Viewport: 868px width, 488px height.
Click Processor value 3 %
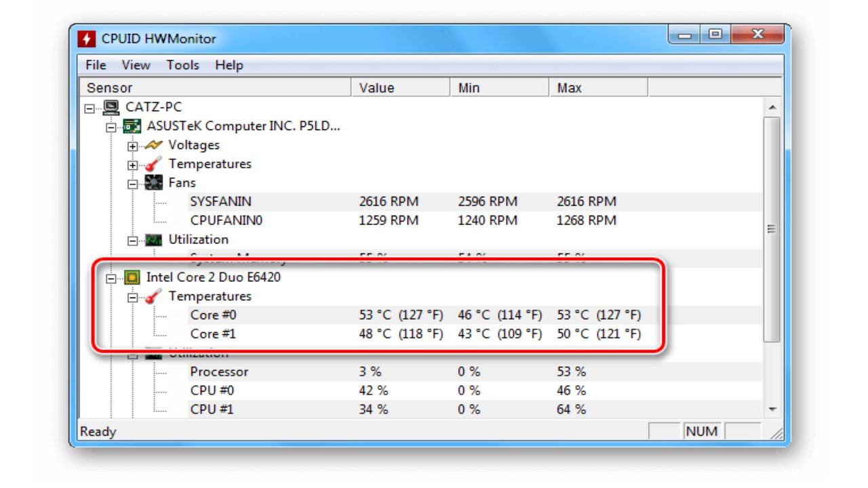click(x=370, y=372)
